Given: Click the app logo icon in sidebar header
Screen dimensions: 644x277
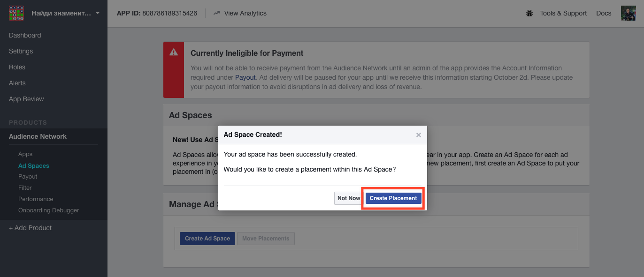Looking at the screenshot, I should [16, 13].
